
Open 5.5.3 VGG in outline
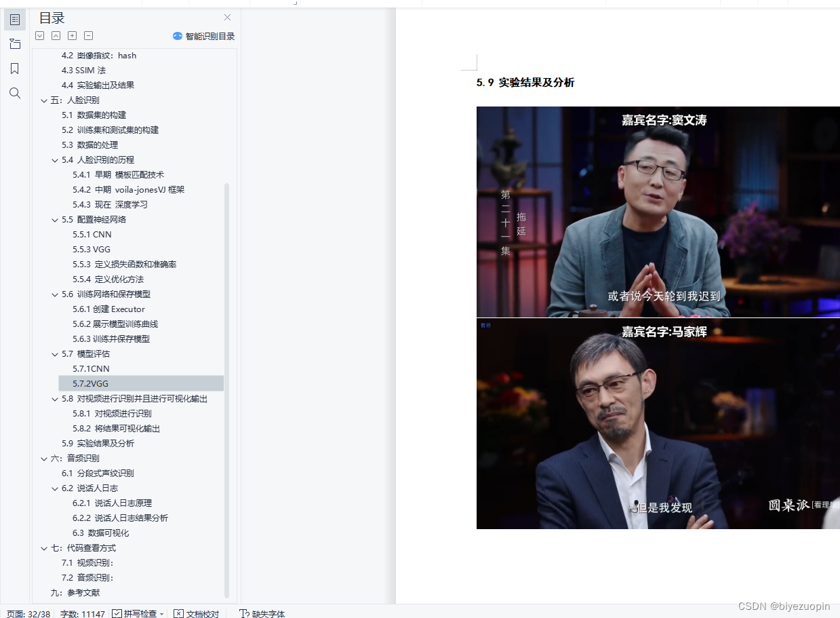91,250
